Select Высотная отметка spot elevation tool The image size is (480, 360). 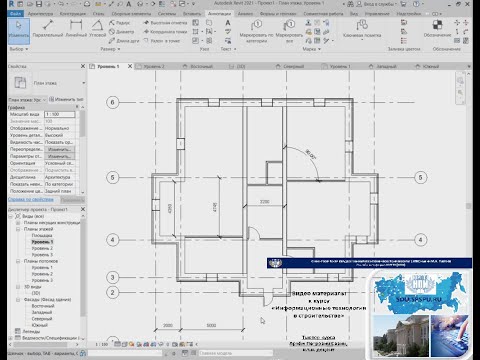pyautogui.click(x=165, y=23)
